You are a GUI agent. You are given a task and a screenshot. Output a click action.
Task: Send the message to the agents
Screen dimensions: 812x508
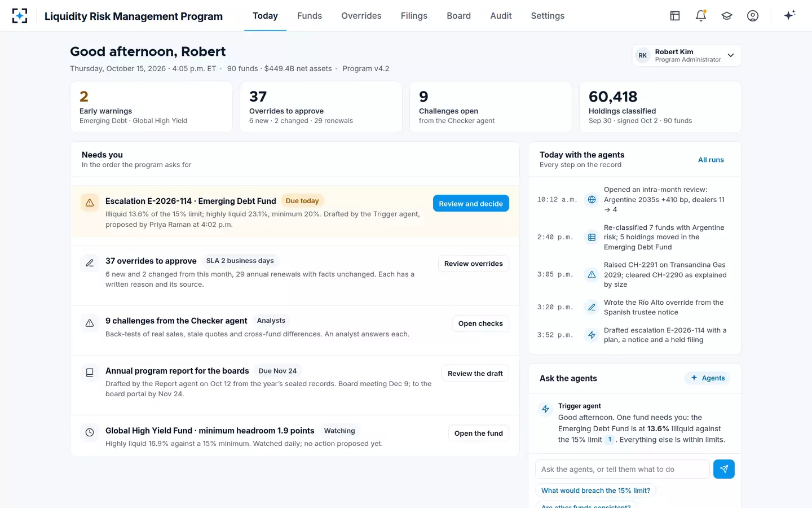point(724,469)
